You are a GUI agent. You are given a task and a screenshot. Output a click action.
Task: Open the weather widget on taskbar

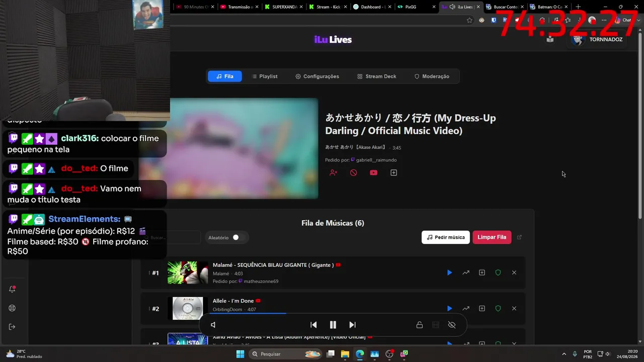pos(24,354)
